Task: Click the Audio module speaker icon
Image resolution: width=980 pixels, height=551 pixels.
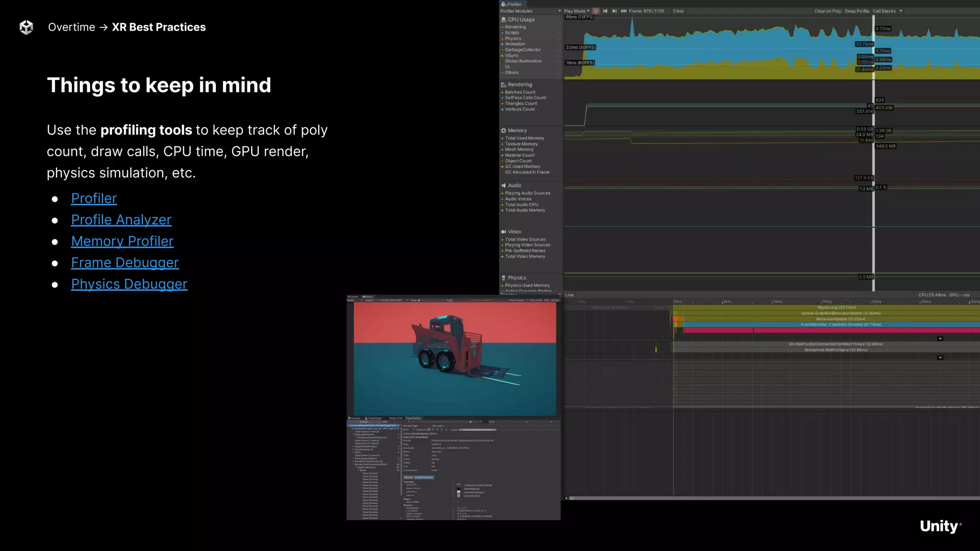Action: pos(503,186)
